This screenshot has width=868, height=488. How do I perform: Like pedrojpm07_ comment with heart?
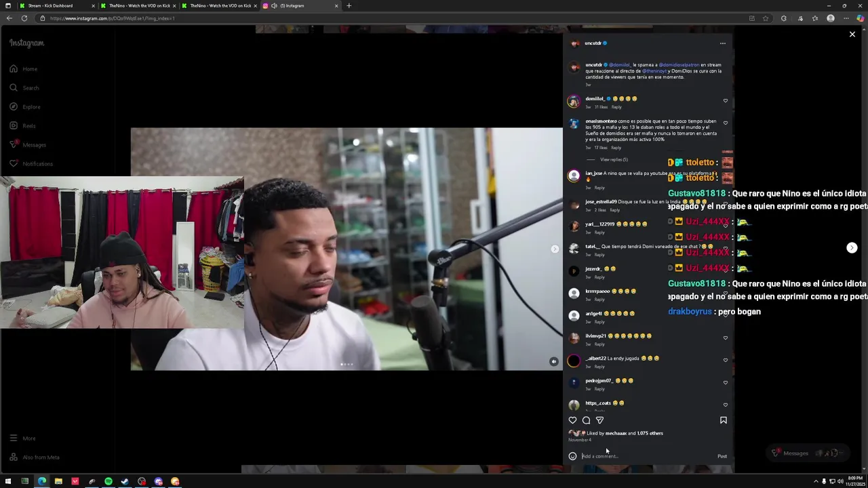tap(725, 382)
